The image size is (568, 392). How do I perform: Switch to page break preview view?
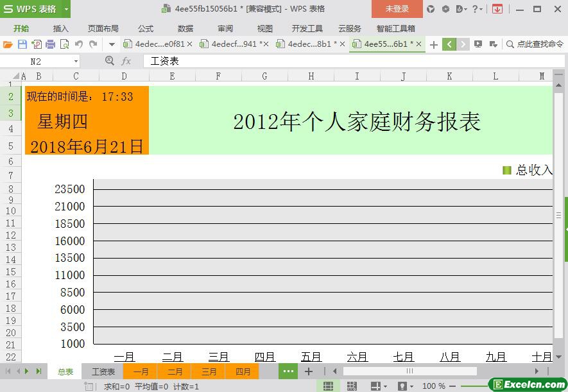pyautogui.click(x=352, y=386)
